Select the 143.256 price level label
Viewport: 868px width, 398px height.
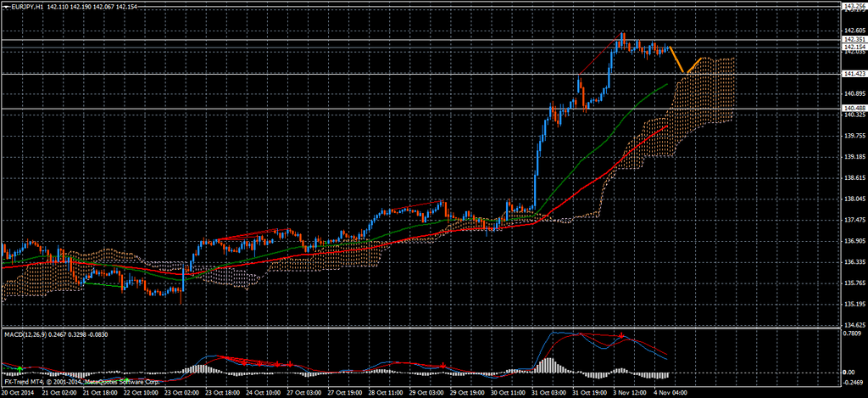(853, 6)
